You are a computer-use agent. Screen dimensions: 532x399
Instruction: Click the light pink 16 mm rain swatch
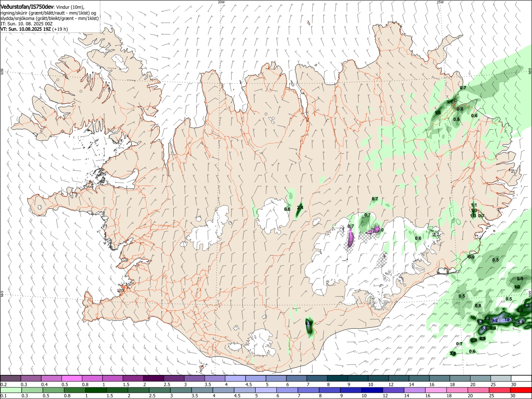(436, 390)
